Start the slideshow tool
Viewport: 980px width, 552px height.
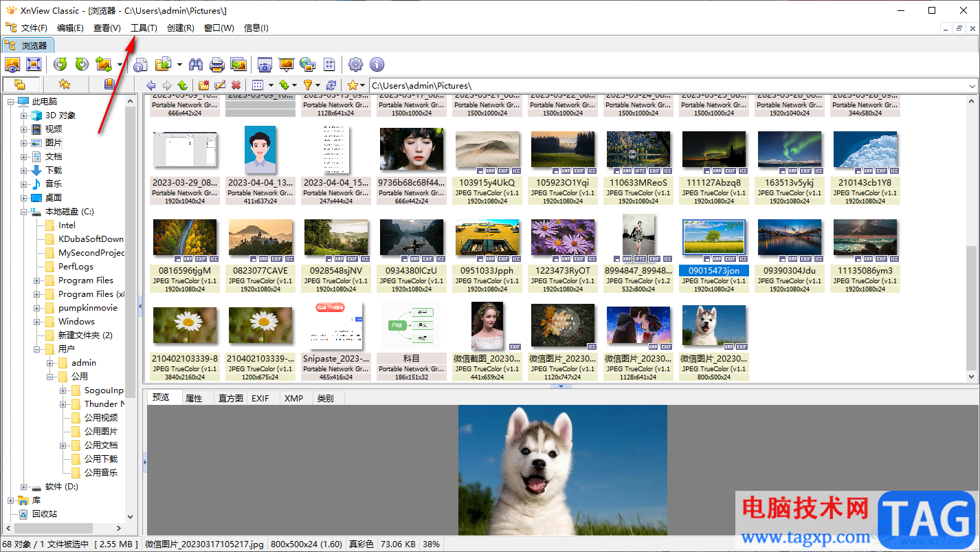tap(286, 65)
